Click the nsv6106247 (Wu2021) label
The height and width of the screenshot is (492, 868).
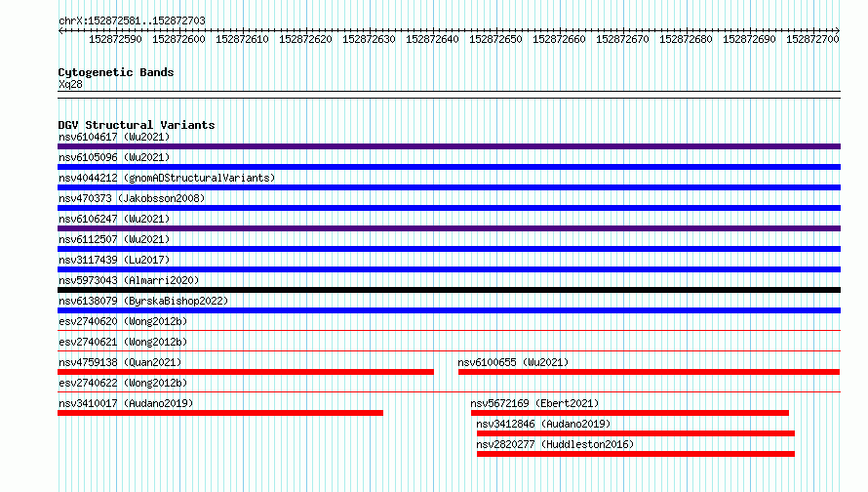(114, 219)
